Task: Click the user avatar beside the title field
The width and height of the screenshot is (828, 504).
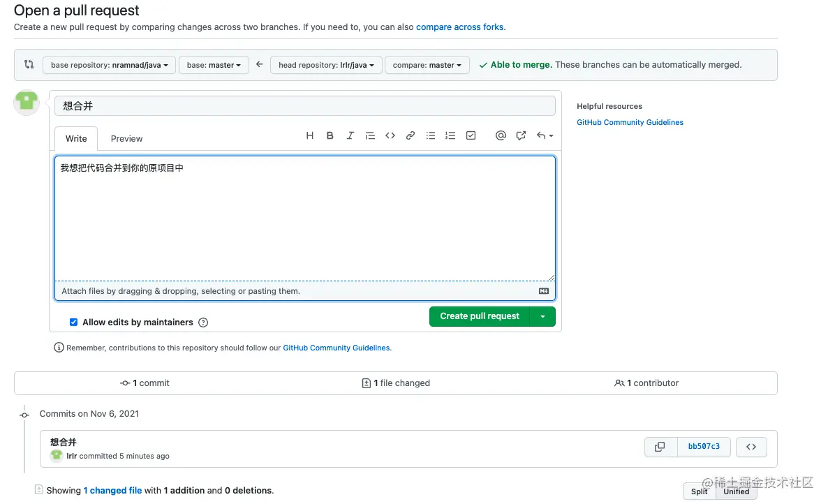Action: pyautogui.click(x=27, y=102)
